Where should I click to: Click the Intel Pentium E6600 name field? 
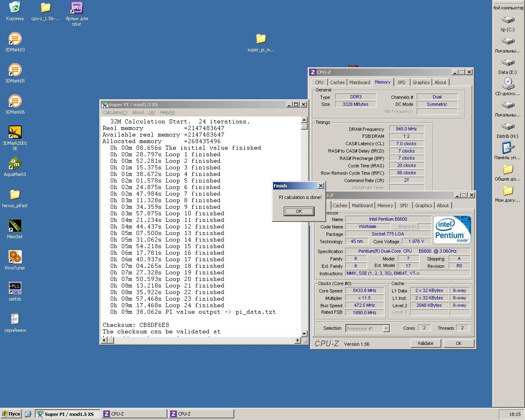[x=388, y=219]
